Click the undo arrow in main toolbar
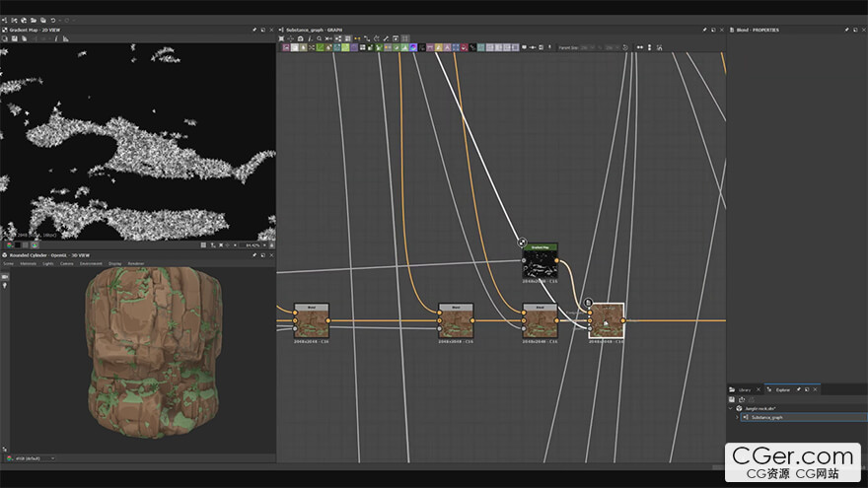The height and width of the screenshot is (488, 868). click(51, 20)
